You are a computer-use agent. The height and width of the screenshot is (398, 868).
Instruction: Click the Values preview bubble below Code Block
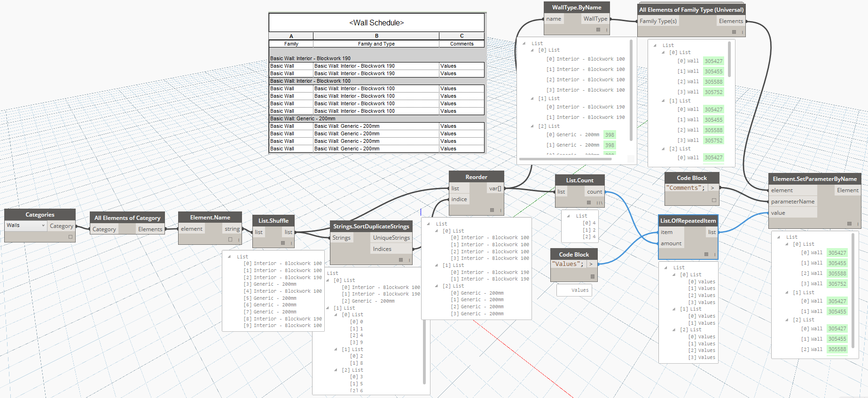(574, 290)
